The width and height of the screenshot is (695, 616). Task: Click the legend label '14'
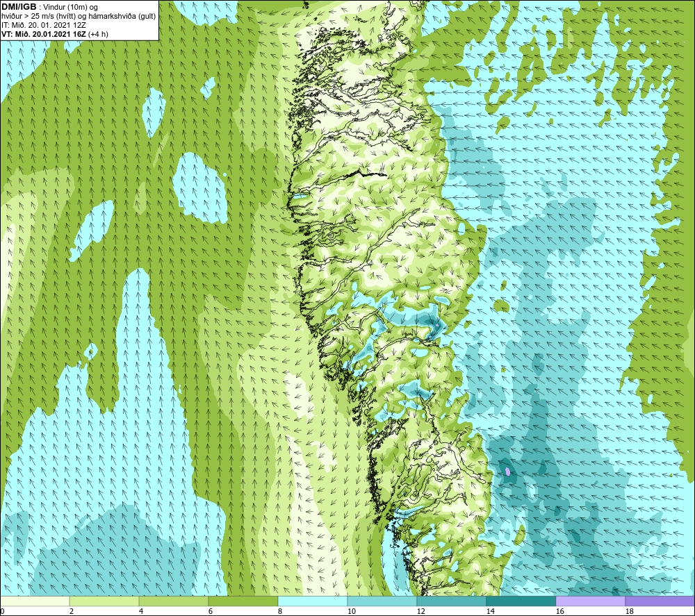490,611
